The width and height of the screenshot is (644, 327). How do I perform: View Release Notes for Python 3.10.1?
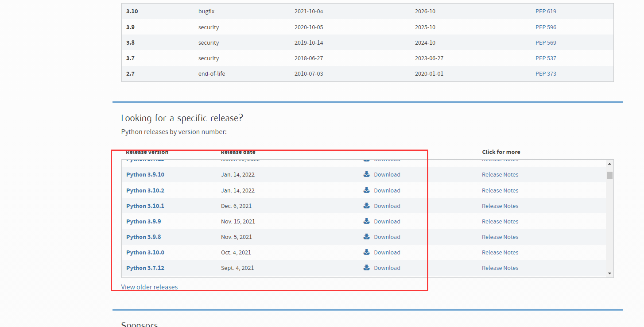pyautogui.click(x=500, y=206)
